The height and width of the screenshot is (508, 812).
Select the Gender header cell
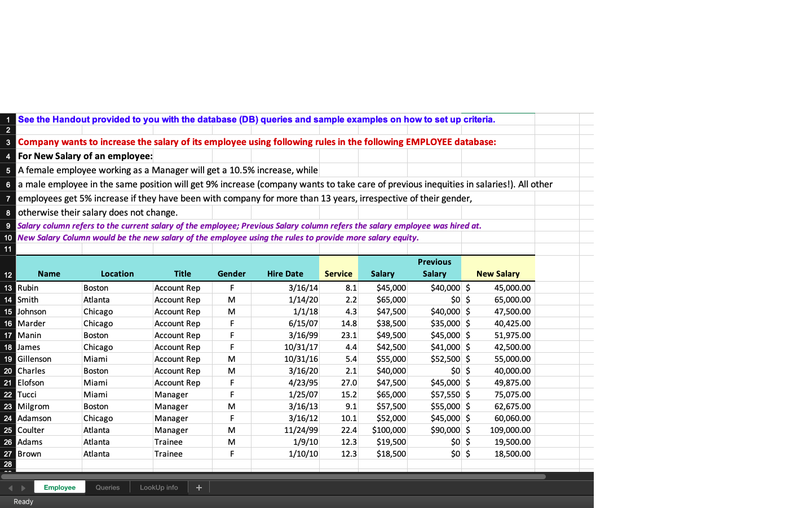pos(231,273)
